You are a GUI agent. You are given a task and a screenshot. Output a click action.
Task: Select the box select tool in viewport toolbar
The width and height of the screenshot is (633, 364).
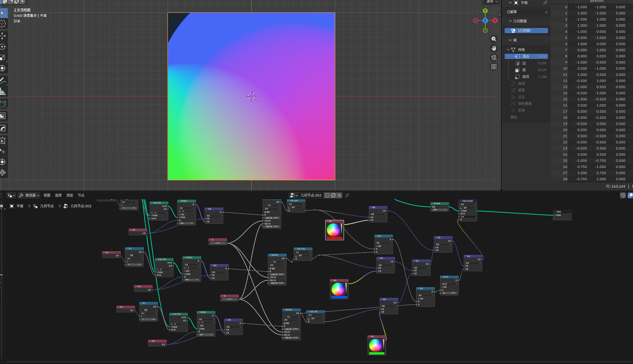[3, 13]
